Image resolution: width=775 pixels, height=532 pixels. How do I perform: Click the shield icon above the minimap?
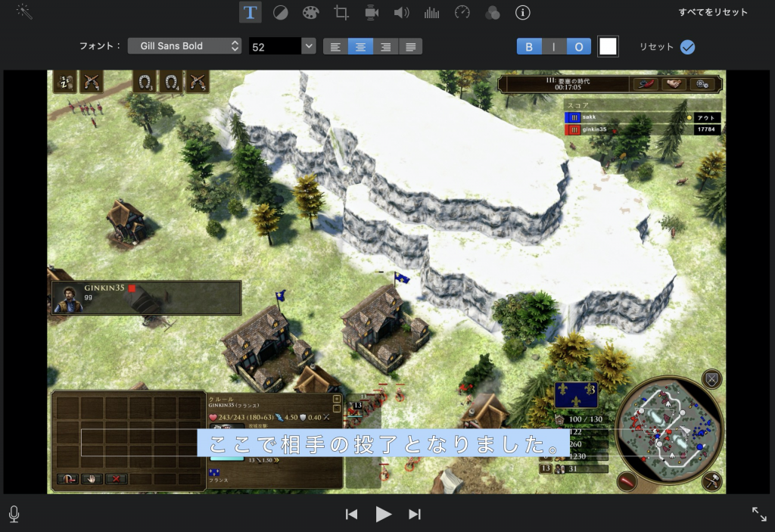711,379
